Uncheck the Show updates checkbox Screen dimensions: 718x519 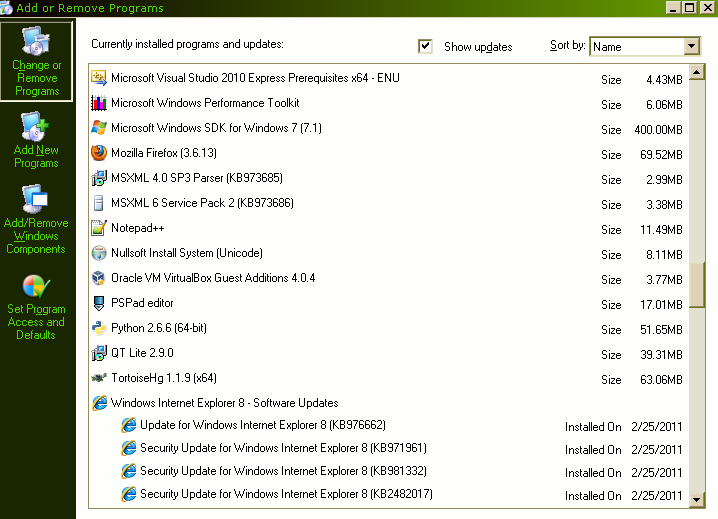tap(425, 46)
